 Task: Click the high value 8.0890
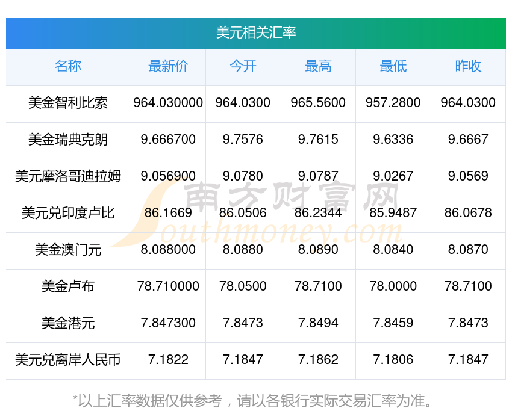click(x=318, y=250)
